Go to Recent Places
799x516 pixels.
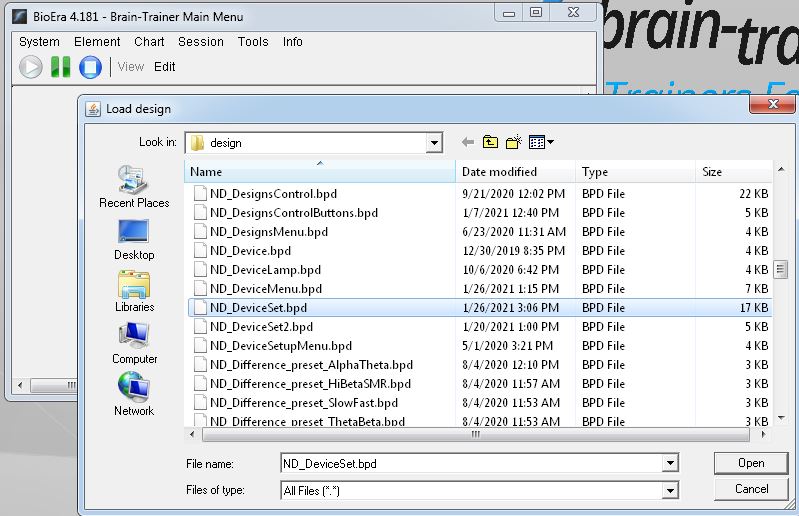point(134,187)
